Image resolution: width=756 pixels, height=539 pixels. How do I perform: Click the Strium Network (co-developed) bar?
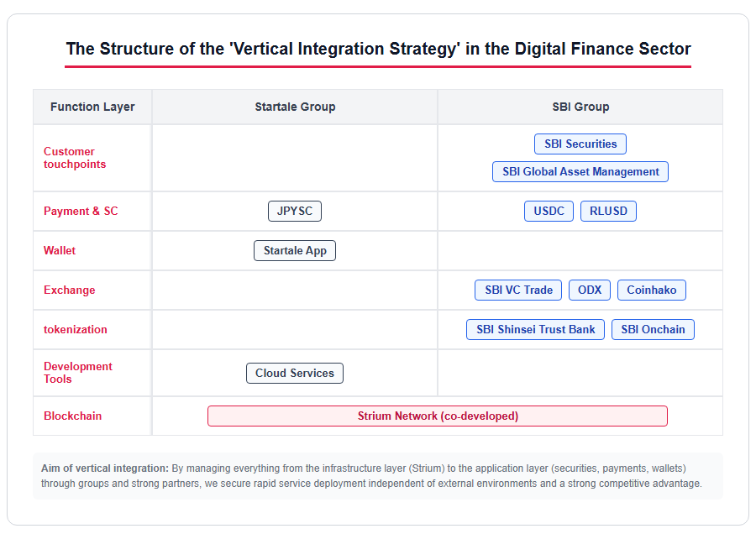pos(438,416)
